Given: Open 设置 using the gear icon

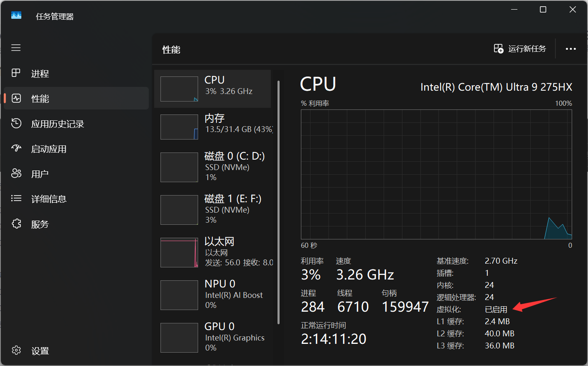Looking at the screenshot, I should 16,351.
